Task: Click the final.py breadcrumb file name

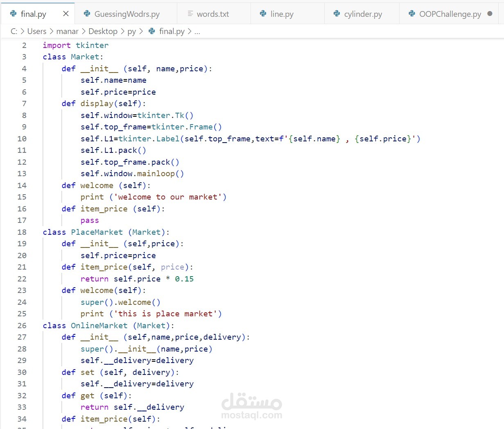Action: tap(172, 31)
